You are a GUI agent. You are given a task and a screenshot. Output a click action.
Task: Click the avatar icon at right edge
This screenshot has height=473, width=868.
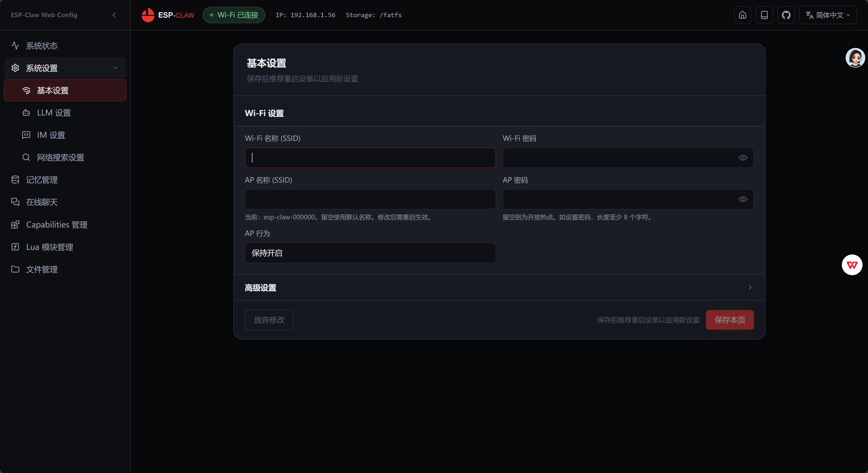coord(855,57)
